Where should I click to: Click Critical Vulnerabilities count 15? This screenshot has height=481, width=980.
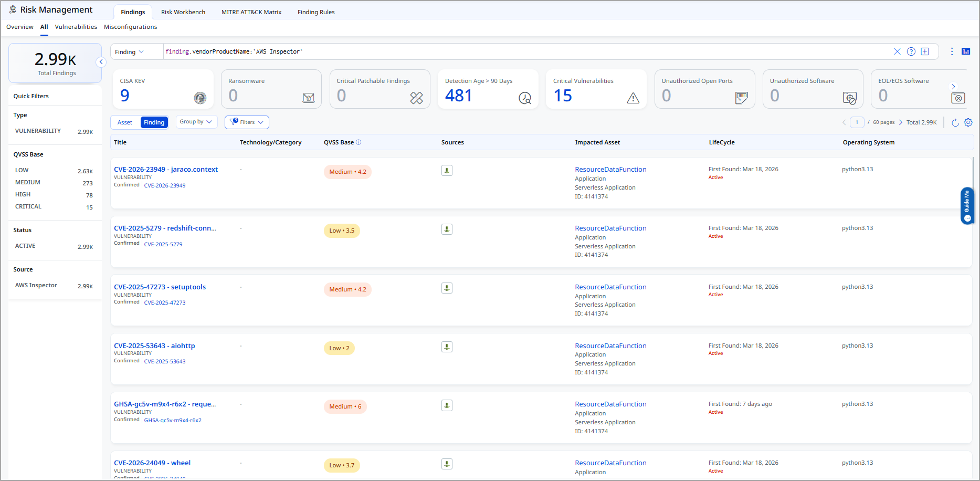pos(563,96)
